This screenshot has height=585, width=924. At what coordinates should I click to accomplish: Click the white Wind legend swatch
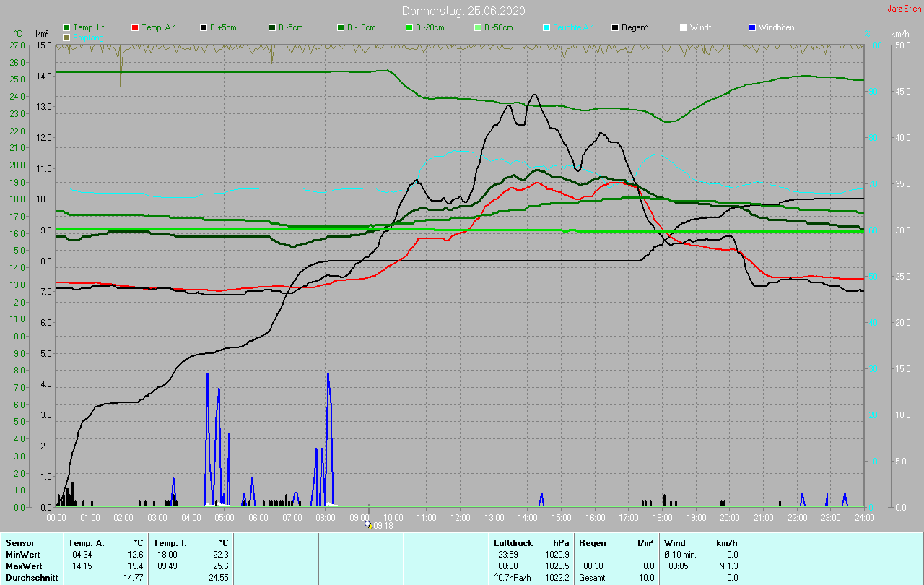684,27
